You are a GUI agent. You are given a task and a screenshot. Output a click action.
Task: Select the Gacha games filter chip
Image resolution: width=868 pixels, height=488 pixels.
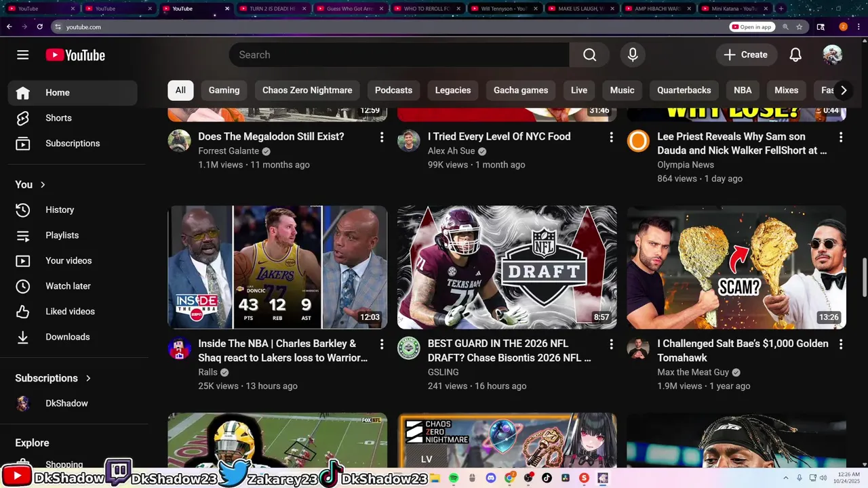pyautogui.click(x=521, y=90)
